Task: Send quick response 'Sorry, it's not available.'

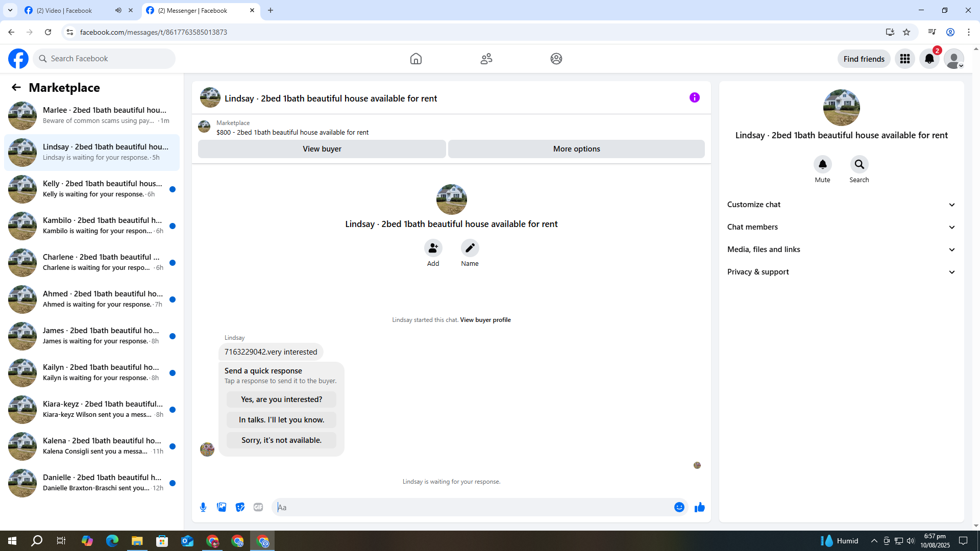Action: pyautogui.click(x=281, y=440)
